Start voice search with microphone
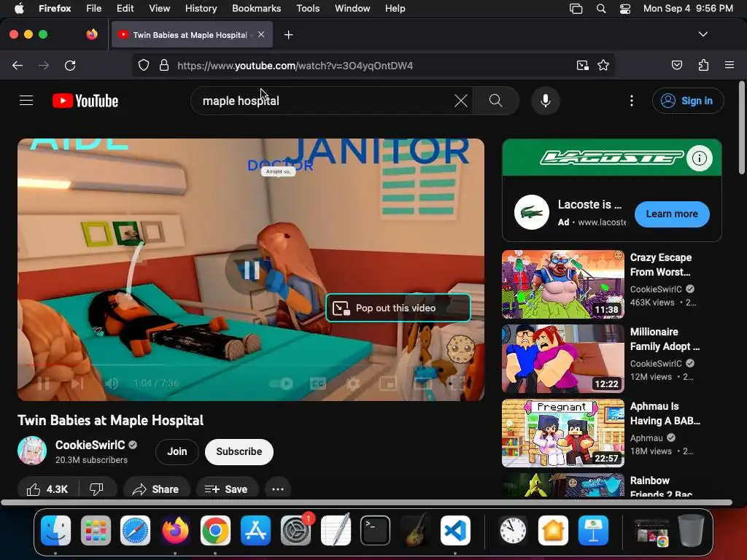This screenshot has width=747, height=560. (x=546, y=101)
